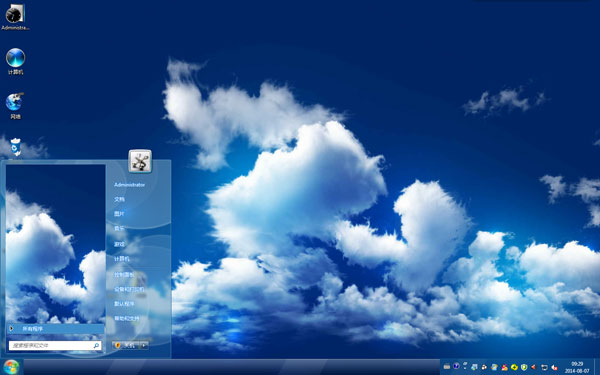Click the round blue M tray icon
The height and width of the screenshot is (375, 600).
click(456, 366)
